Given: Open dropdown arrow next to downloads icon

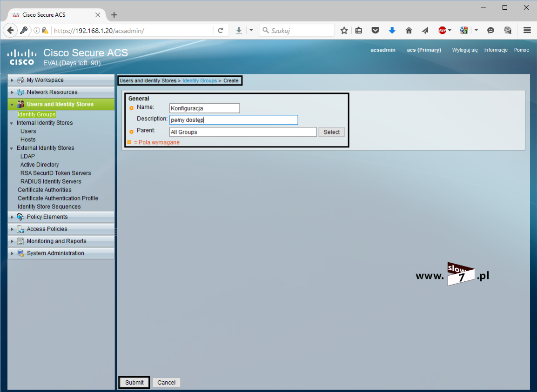Looking at the screenshot, I should click(251, 30).
